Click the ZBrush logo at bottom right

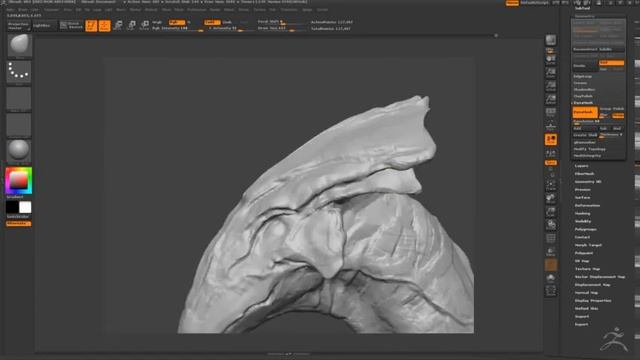tap(614, 339)
